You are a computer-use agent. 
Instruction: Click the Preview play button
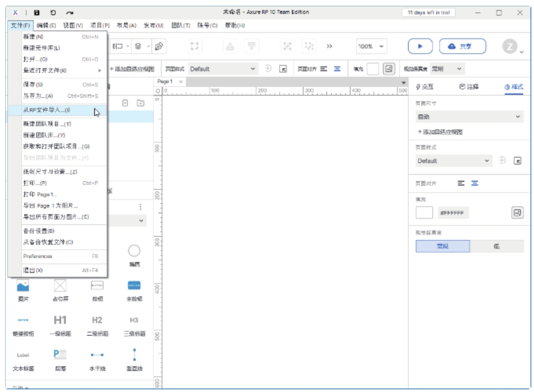click(x=420, y=46)
